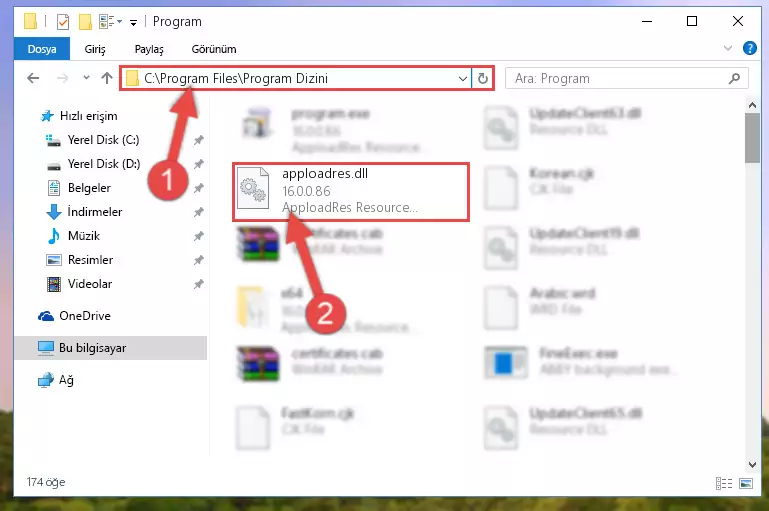Click the pin icon beside Müzik

(x=198, y=236)
